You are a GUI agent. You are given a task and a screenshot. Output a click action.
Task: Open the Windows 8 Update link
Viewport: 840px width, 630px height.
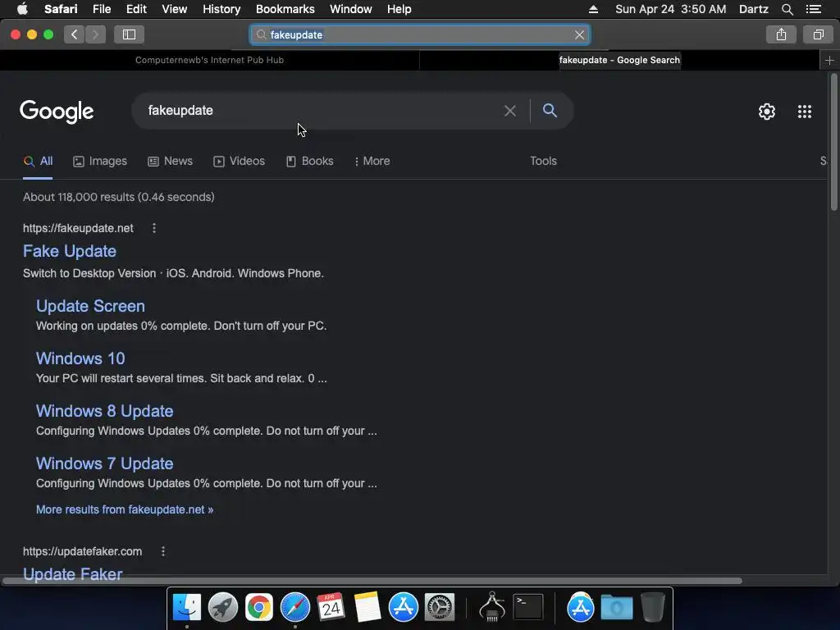[x=104, y=411]
